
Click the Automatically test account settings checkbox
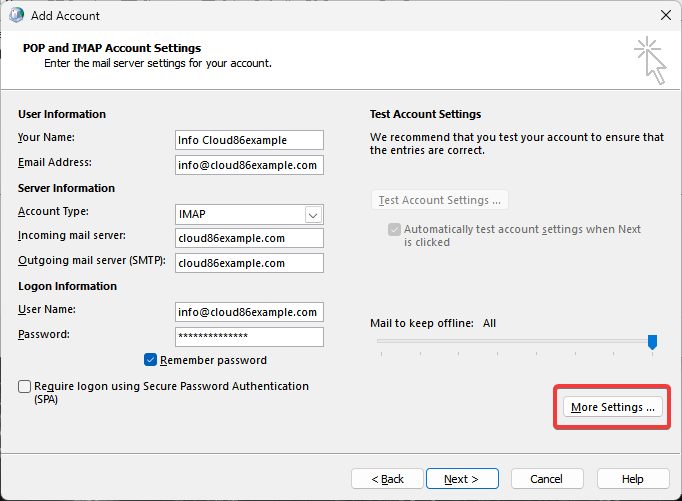pyautogui.click(x=394, y=229)
